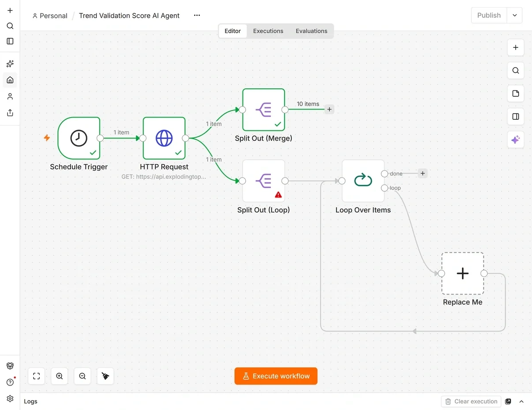The image size is (532, 410).
Task: Go to the home icon in sidebar
Action: coord(10,80)
